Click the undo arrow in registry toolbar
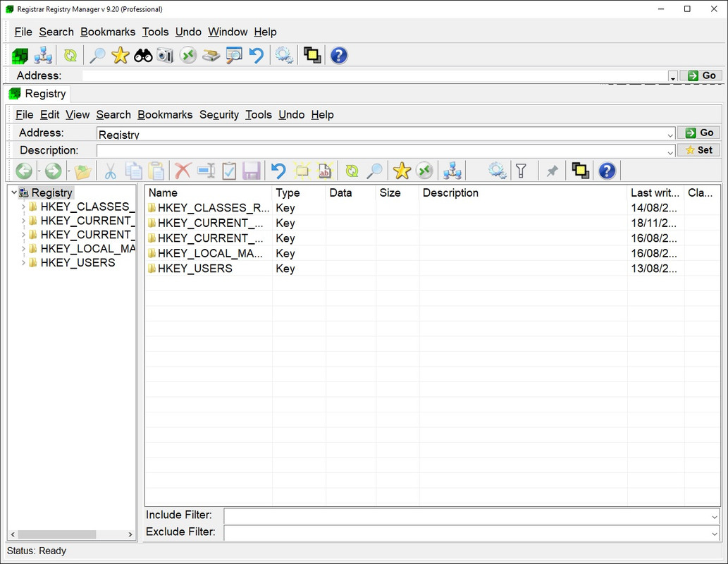 (278, 171)
